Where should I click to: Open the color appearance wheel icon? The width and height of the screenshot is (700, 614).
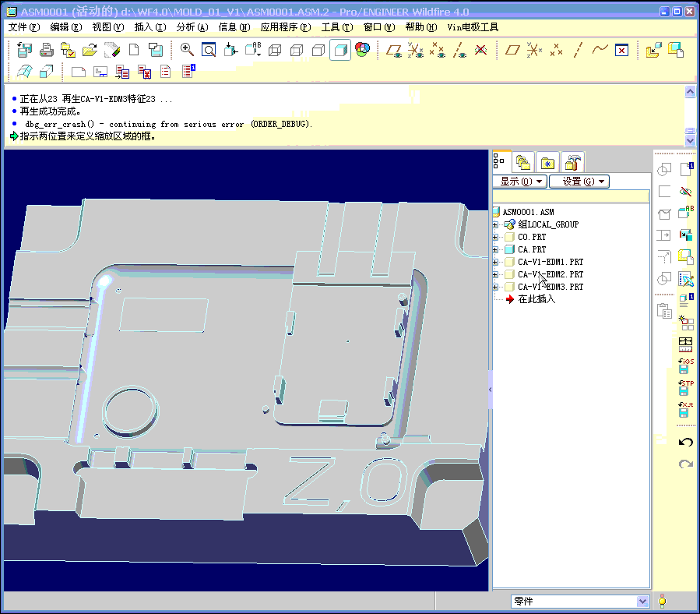[363, 49]
